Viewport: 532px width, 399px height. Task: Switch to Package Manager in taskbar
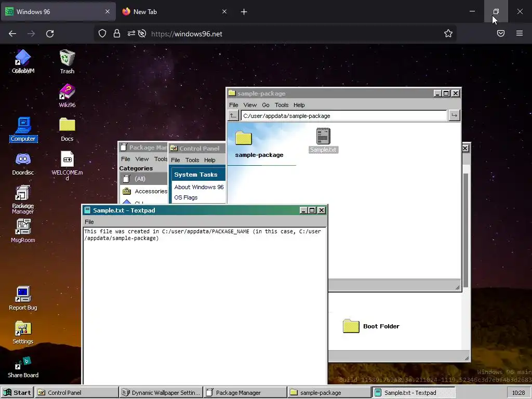coord(245,393)
